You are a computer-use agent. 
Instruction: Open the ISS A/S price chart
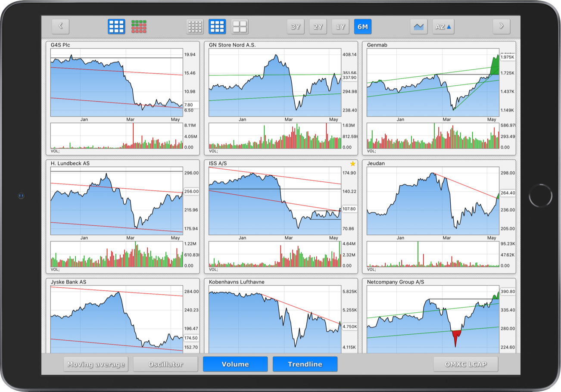pyautogui.click(x=275, y=201)
